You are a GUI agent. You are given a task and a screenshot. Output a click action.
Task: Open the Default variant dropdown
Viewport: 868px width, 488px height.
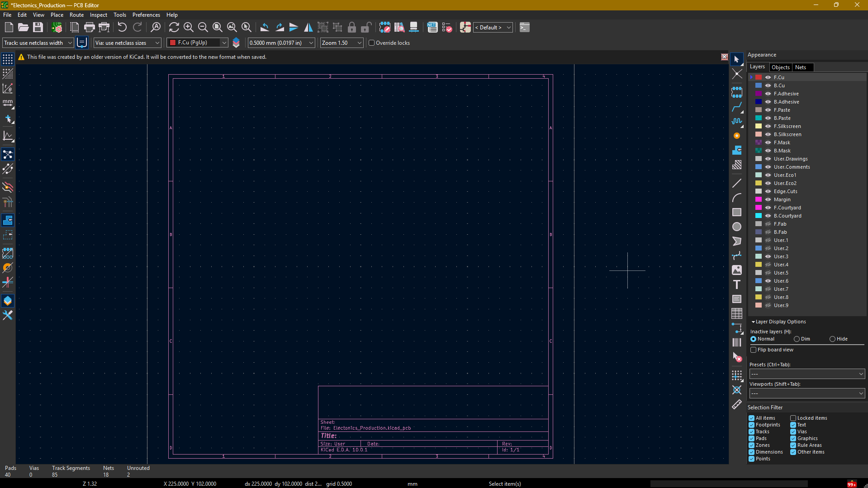[x=493, y=28]
